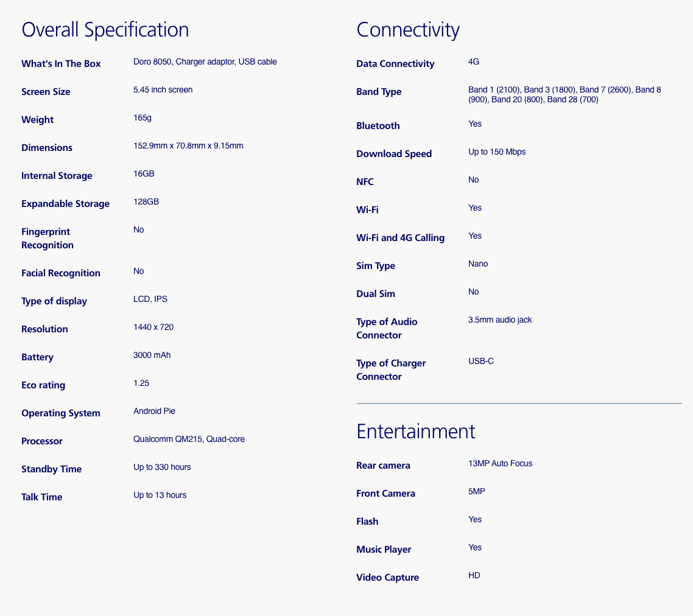Click the Fingerprint Recognition label
The height and width of the screenshot is (616, 693).
tap(47, 239)
